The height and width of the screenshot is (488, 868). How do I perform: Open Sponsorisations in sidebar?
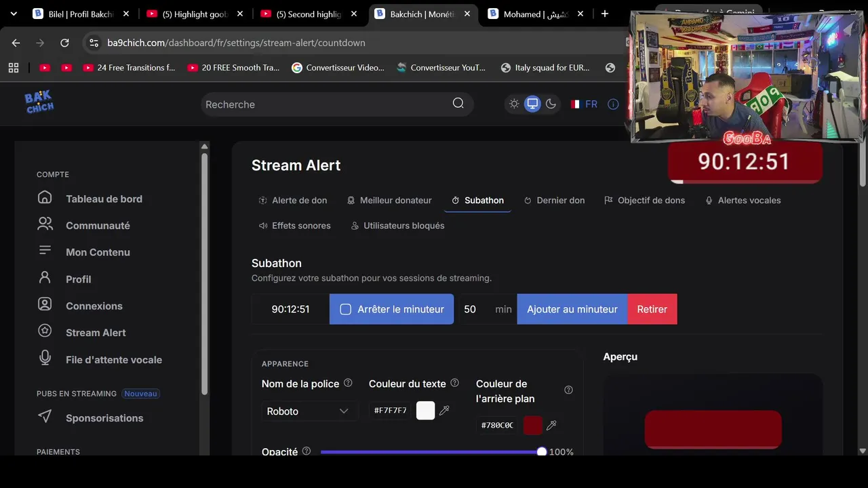pyautogui.click(x=104, y=418)
